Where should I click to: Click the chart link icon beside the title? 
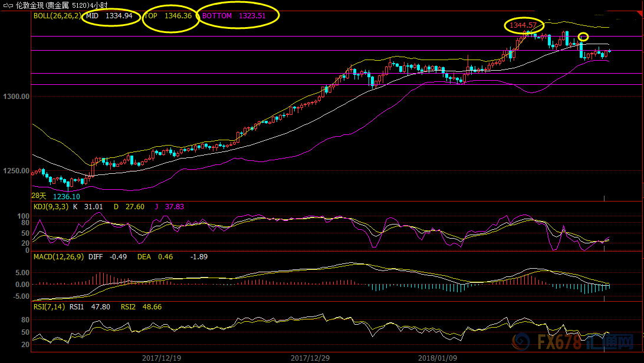click(8, 5)
